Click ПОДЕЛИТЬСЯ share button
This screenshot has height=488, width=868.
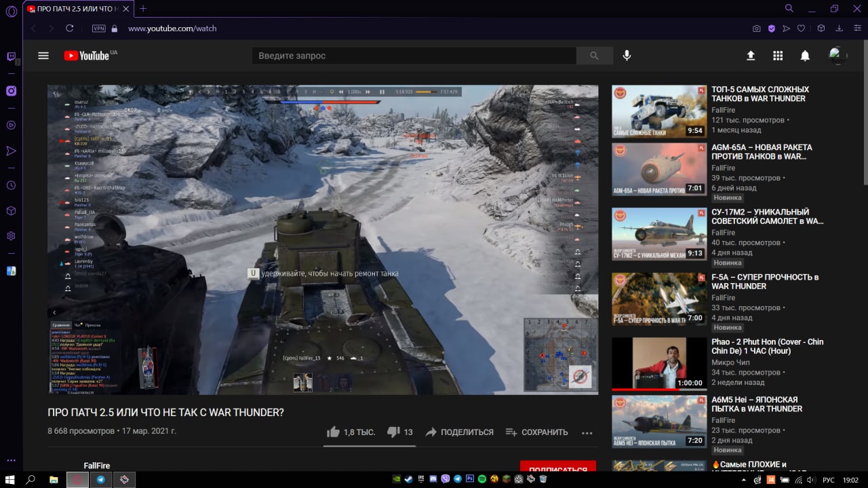[x=459, y=432]
